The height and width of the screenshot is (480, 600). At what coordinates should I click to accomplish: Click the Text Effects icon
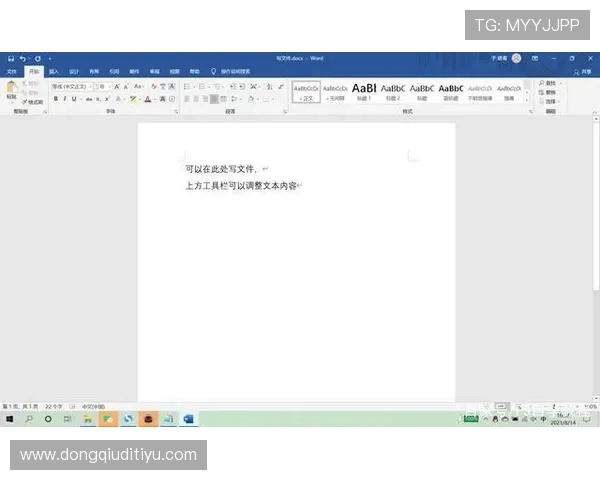pos(118,99)
